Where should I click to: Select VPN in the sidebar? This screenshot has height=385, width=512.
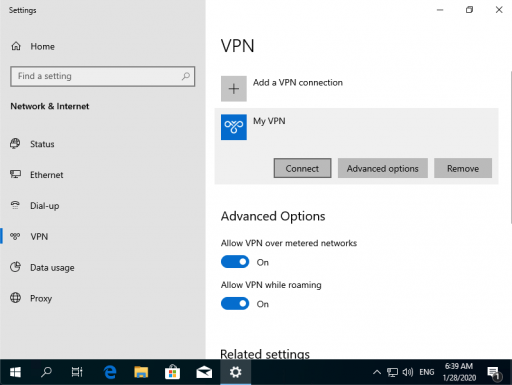39,236
